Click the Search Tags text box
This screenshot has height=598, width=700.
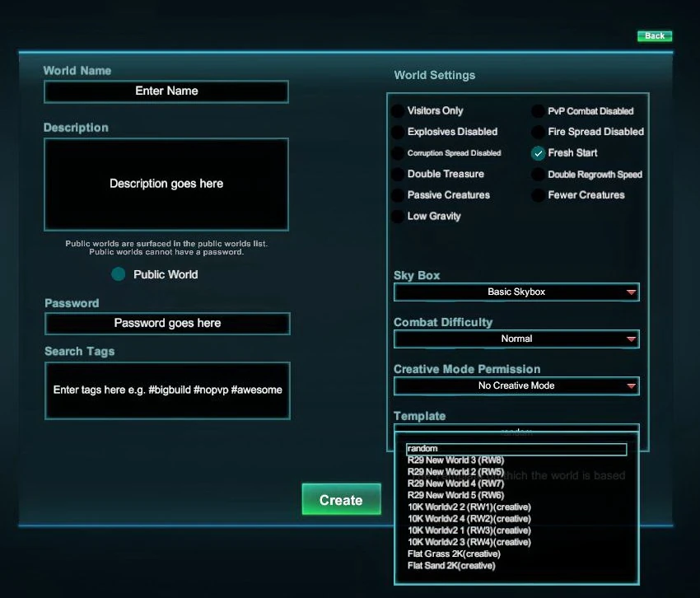click(167, 390)
